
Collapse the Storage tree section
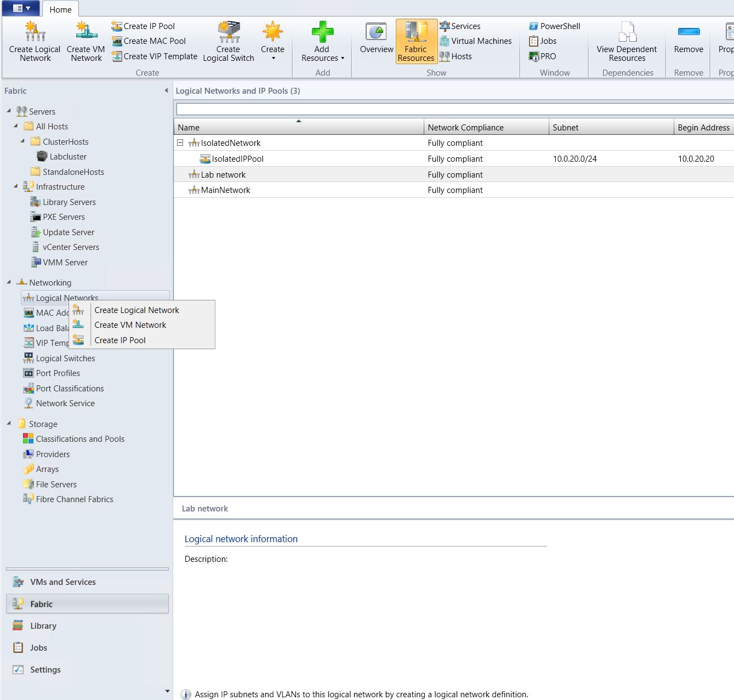point(9,423)
